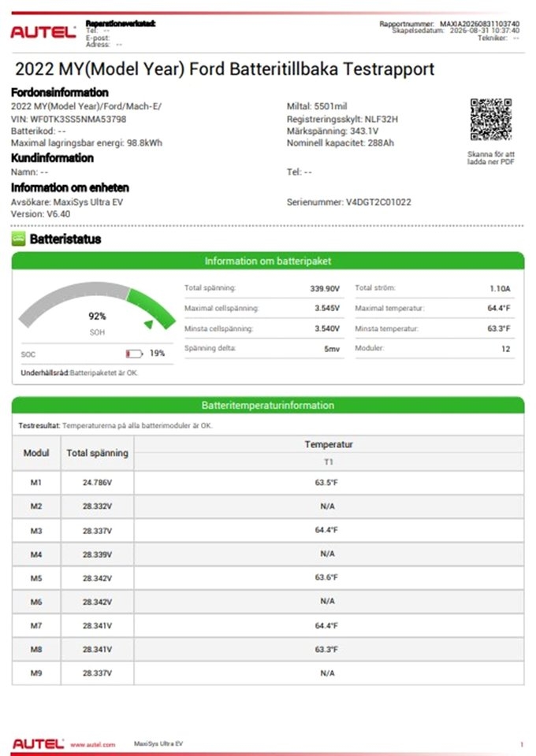
Task: Click the 'Temperatur' column header
Action: (329, 444)
